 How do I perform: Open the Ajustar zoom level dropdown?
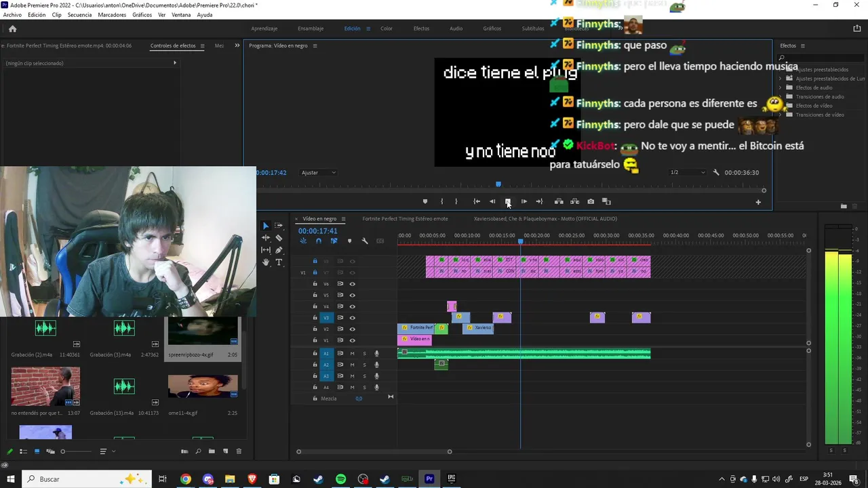click(318, 172)
